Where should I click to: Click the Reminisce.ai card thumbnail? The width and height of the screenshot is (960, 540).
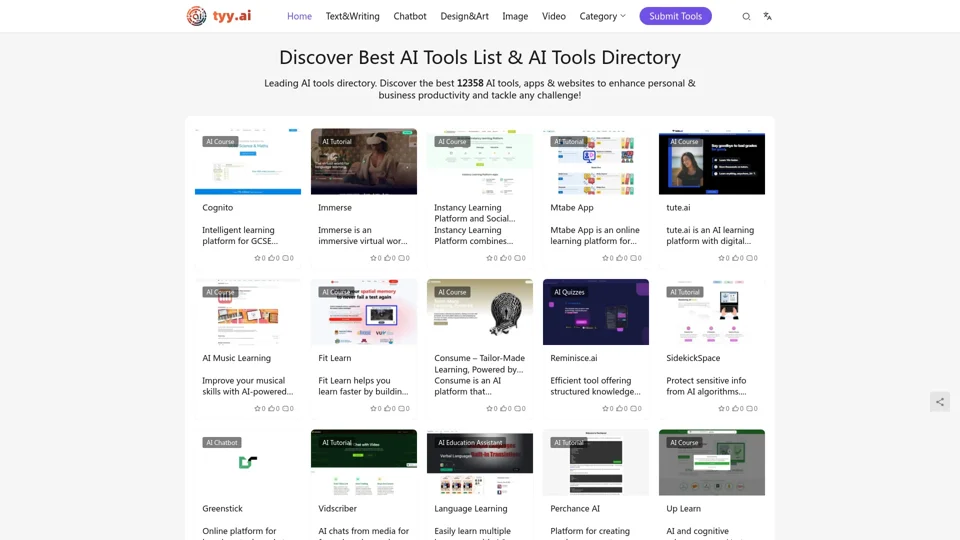(596, 312)
